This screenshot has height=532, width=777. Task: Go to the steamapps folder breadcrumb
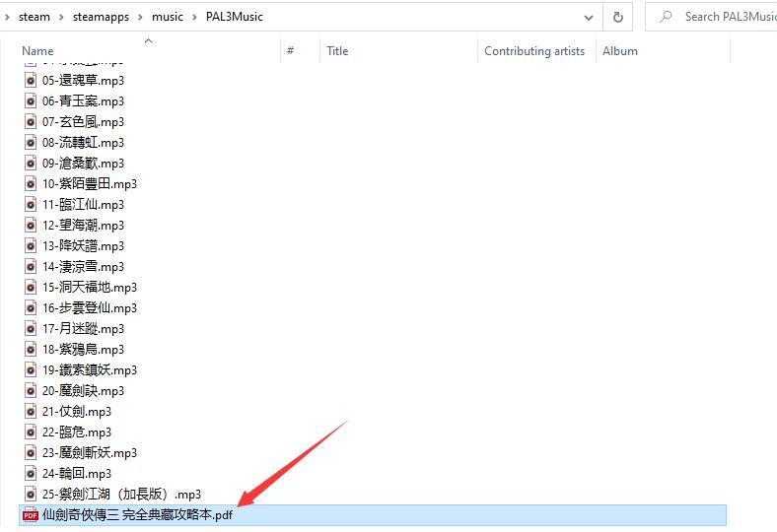point(101,17)
